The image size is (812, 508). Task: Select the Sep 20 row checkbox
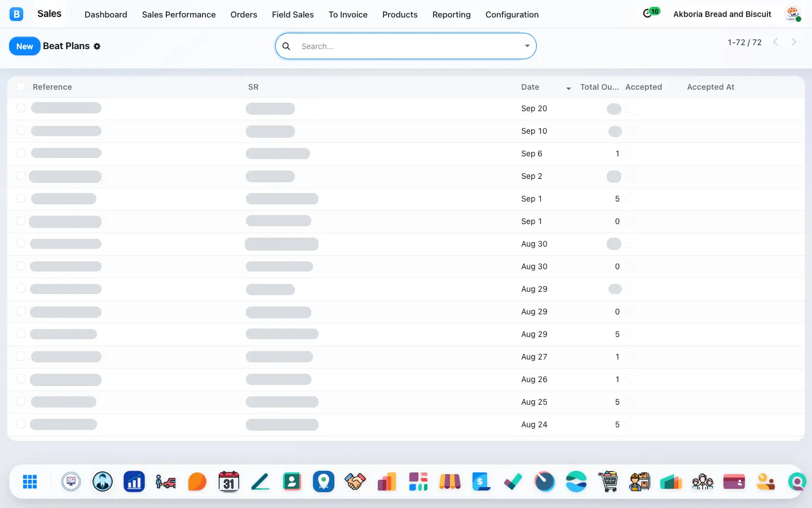coord(21,108)
